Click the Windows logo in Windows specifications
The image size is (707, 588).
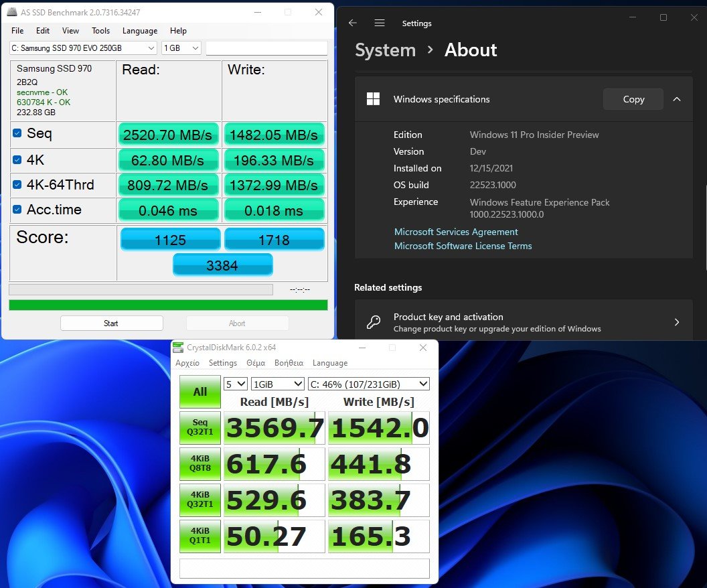(x=373, y=98)
